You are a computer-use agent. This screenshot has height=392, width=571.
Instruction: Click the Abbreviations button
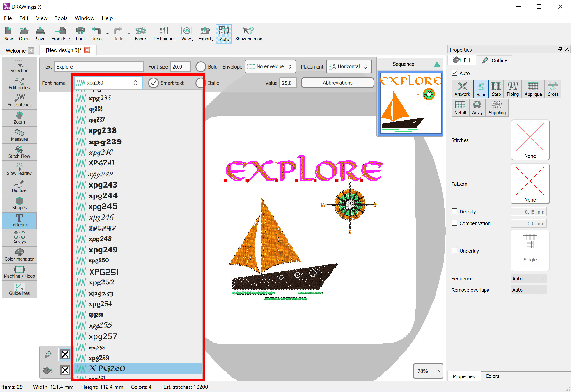pyautogui.click(x=337, y=83)
